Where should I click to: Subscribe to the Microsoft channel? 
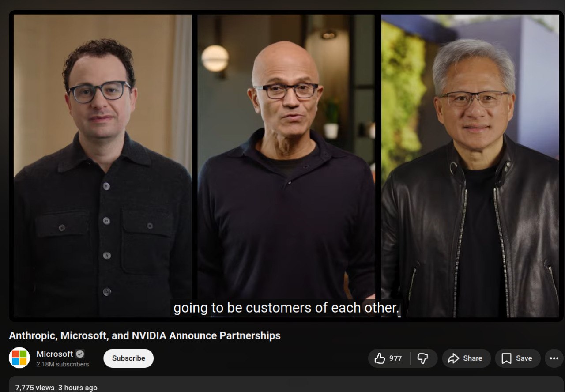click(x=128, y=358)
